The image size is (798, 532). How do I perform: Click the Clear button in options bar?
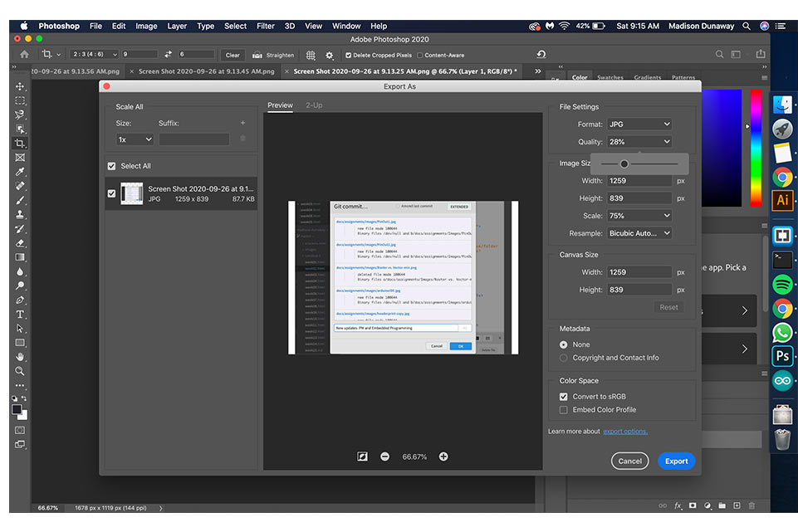tap(233, 55)
